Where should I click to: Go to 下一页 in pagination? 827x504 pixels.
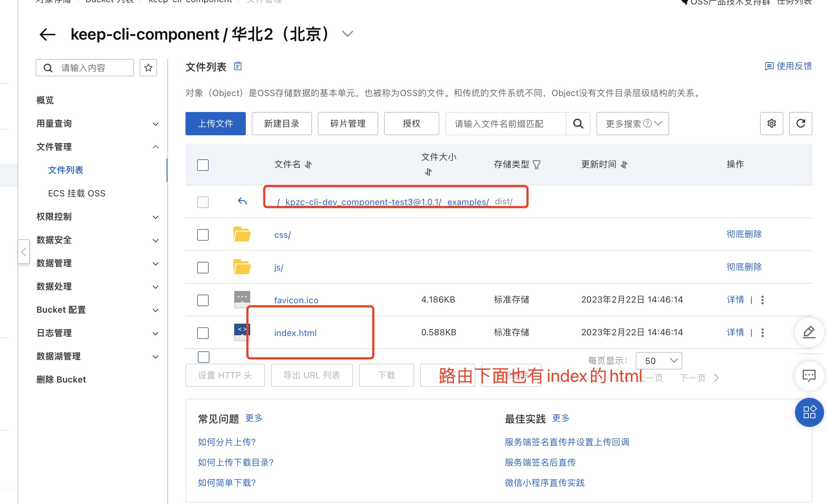click(x=699, y=378)
